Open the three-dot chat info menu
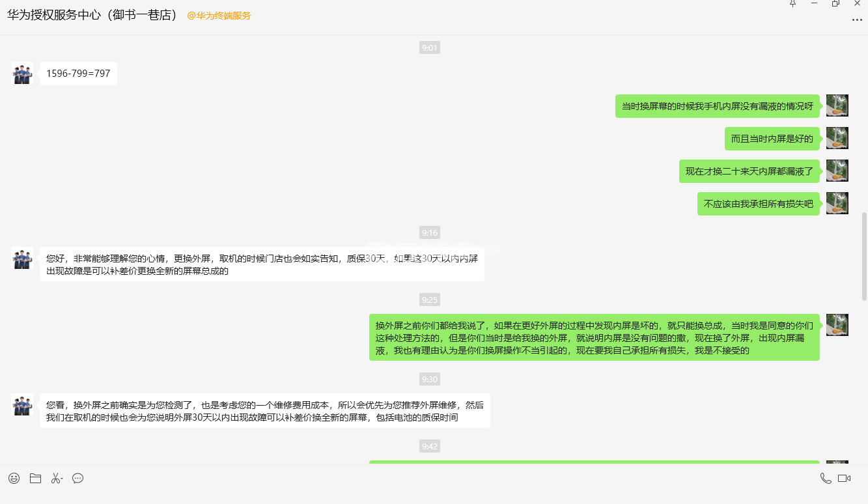The height and width of the screenshot is (504, 868). [x=857, y=20]
